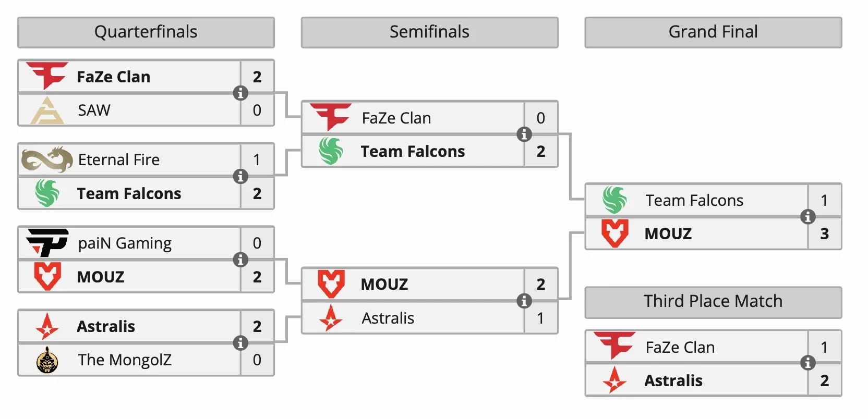Image resolution: width=868 pixels, height=419 pixels.
Task: Open info for Astralis vs The MongolZ match
Action: point(240,343)
